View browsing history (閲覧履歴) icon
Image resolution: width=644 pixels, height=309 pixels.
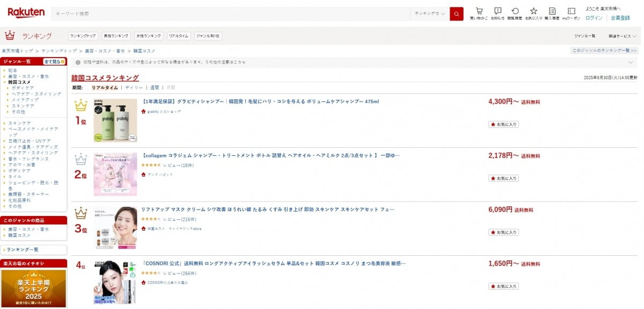[515, 13]
